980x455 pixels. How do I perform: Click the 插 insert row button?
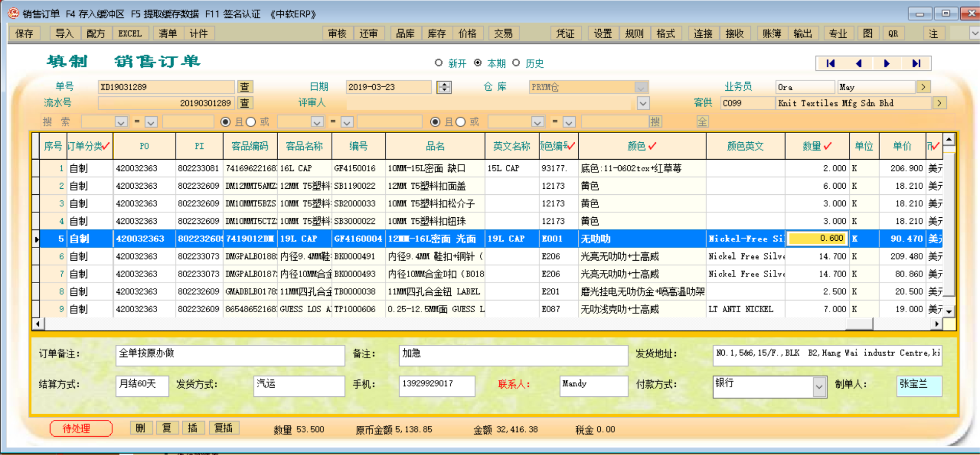[x=193, y=428]
